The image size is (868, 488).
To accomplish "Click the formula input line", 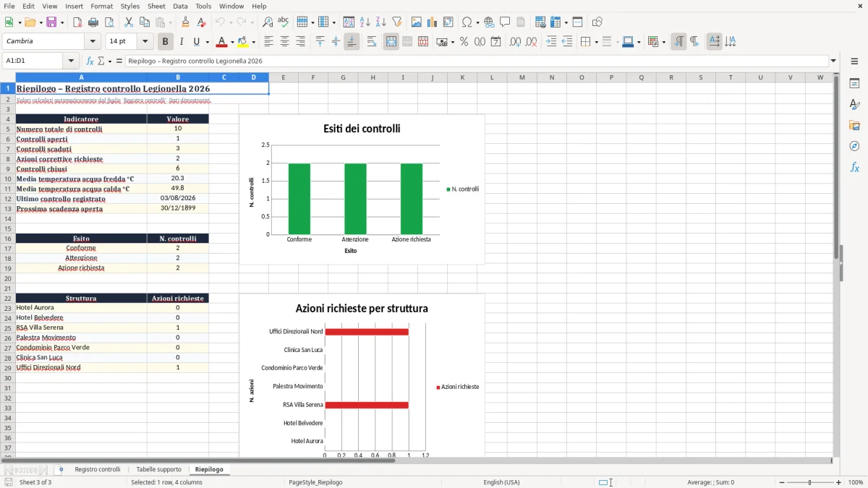I will tap(476, 61).
